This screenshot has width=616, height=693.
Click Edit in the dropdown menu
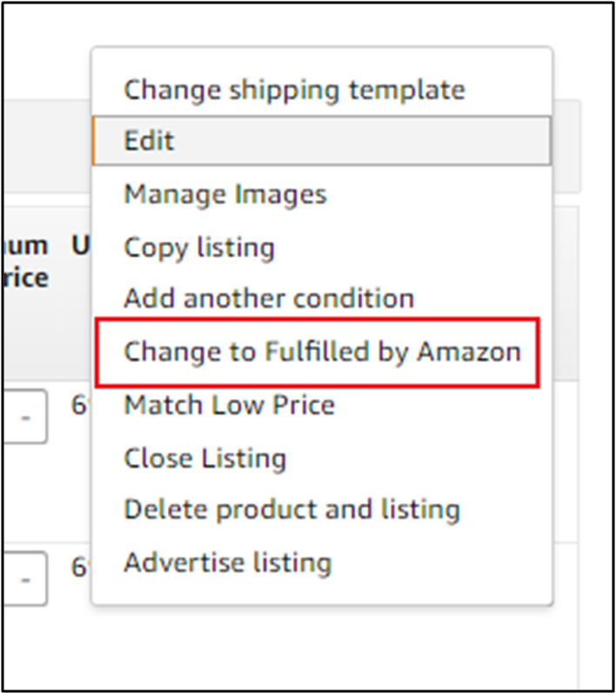320,141
